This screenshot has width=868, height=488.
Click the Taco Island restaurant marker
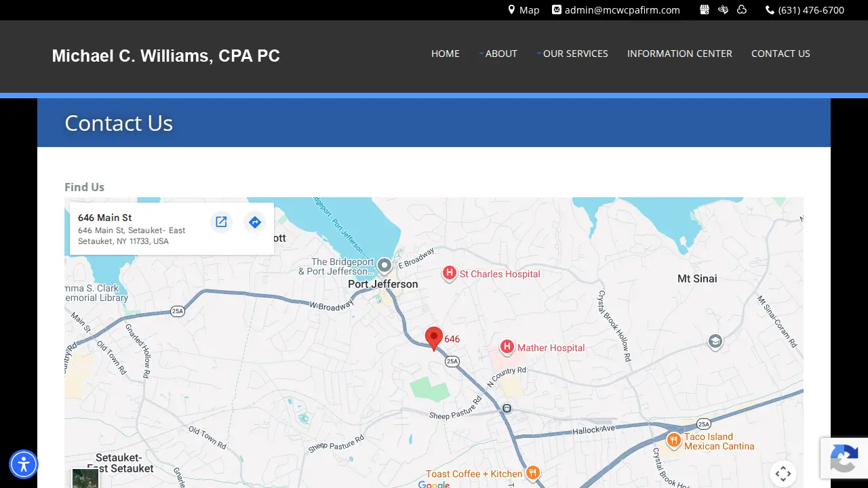[x=673, y=441]
